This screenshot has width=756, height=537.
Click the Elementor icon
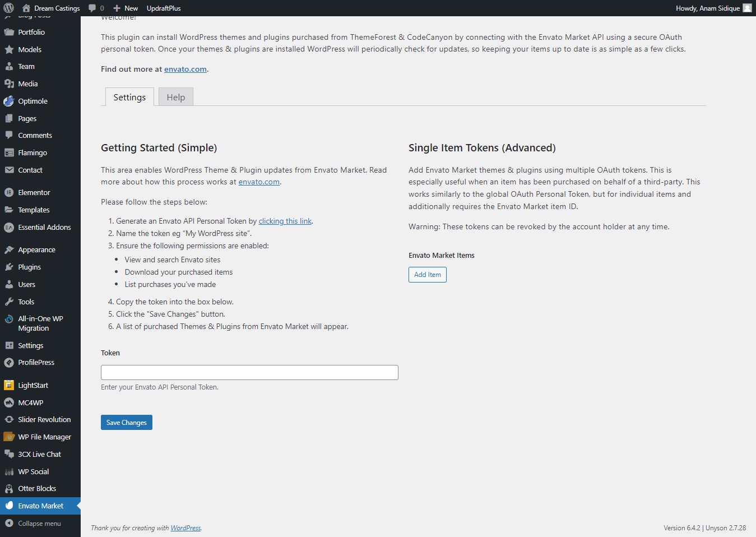[9, 192]
